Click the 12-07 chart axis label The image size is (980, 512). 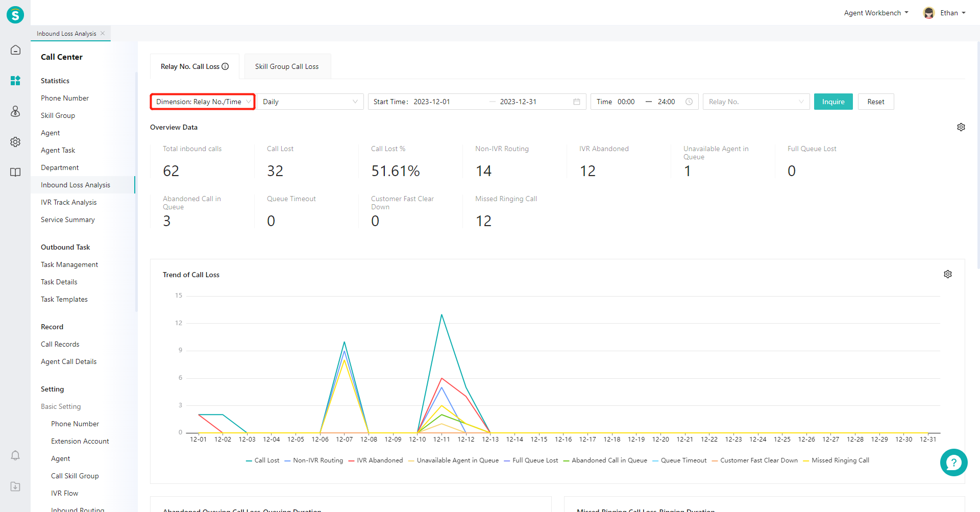coord(345,440)
